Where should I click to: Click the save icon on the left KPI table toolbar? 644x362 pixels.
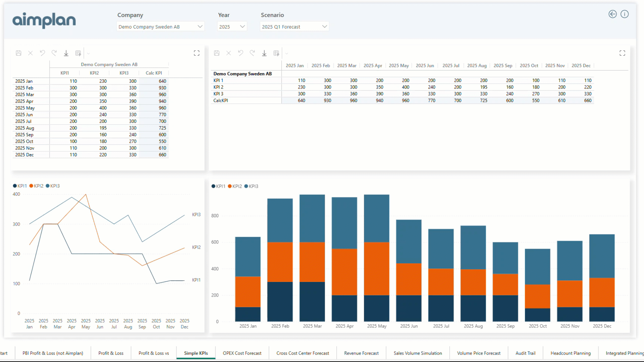click(18, 53)
